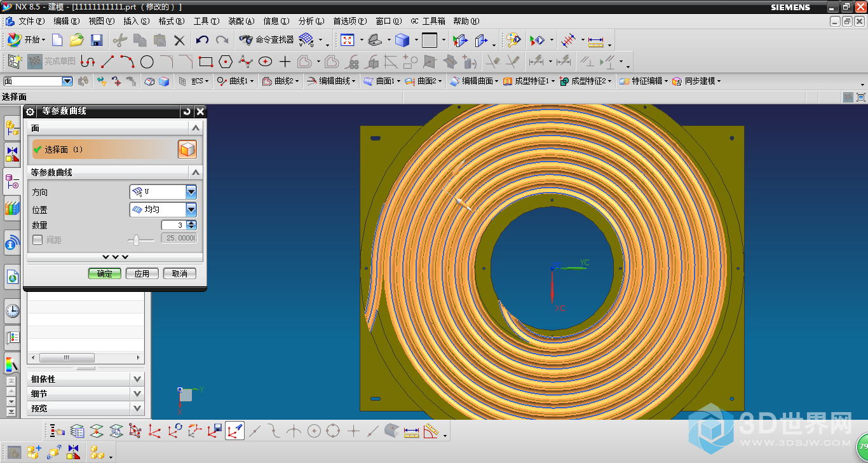Select the Ellipse sketch tool
Viewport: 868px width, 463px height.
[x=265, y=62]
